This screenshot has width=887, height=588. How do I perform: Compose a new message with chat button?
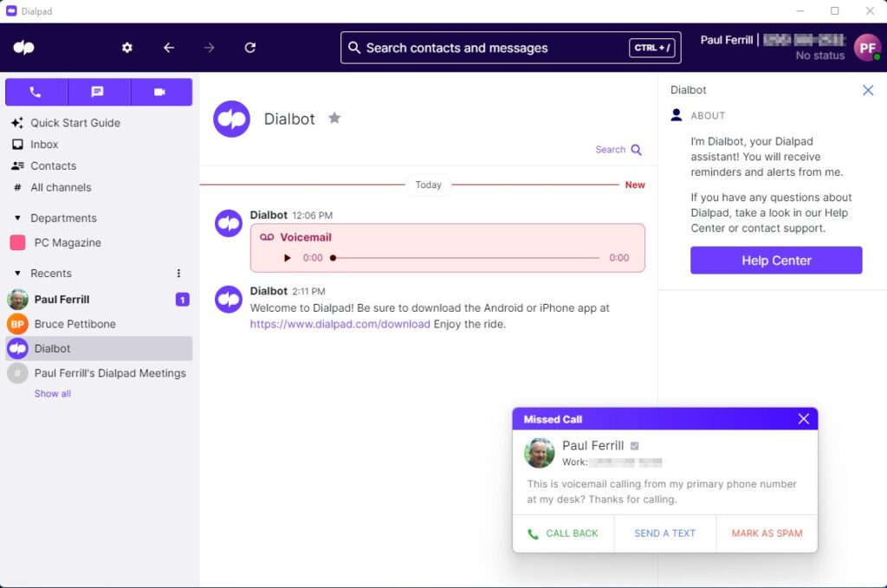coord(99,92)
